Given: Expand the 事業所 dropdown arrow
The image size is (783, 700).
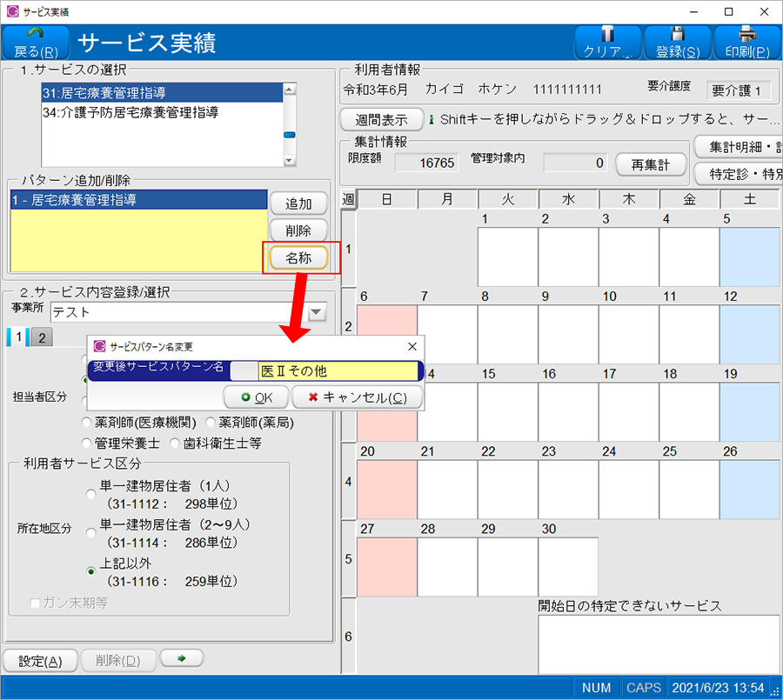Looking at the screenshot, I should click(317, 312).
